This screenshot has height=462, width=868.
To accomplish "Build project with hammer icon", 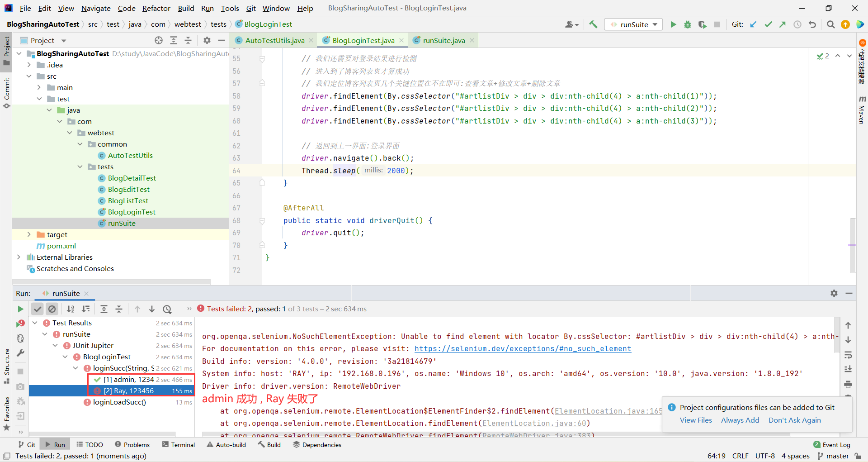I will 593,24.
